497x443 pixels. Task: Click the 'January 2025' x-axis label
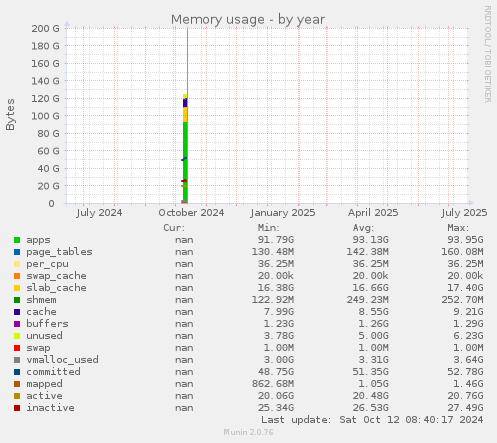pos(283,213)
